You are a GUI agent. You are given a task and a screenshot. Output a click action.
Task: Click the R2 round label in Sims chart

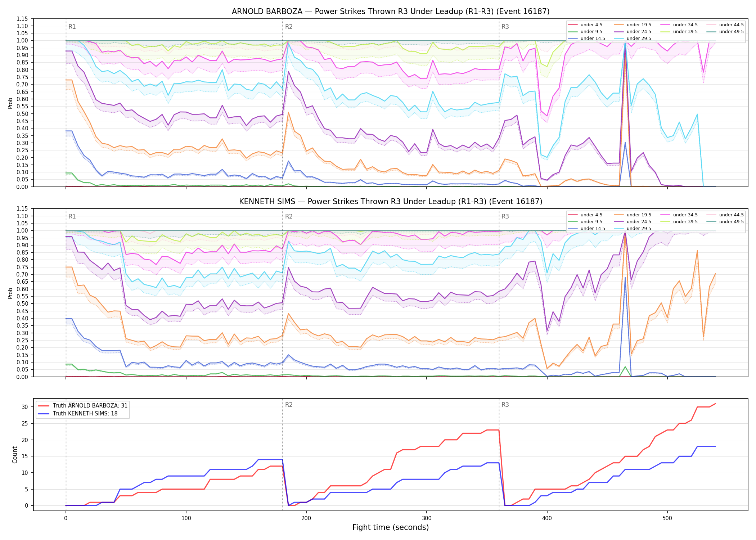click(289, 216)
